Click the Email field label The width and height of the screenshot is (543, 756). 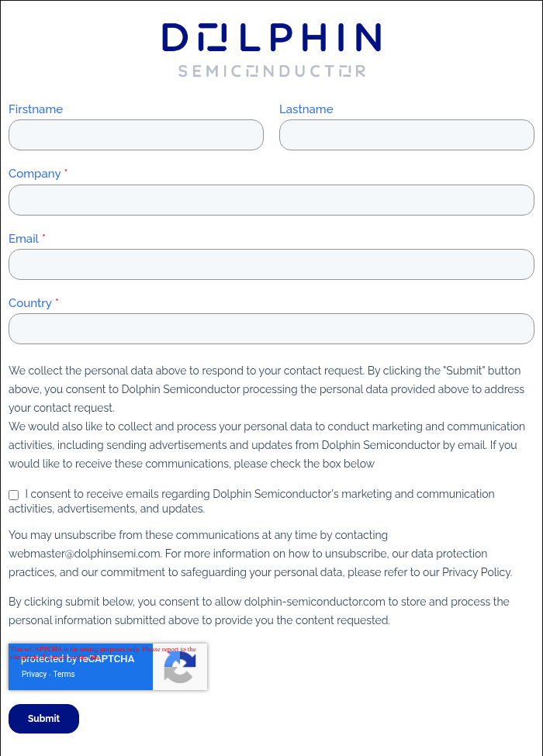coord(23,239)
